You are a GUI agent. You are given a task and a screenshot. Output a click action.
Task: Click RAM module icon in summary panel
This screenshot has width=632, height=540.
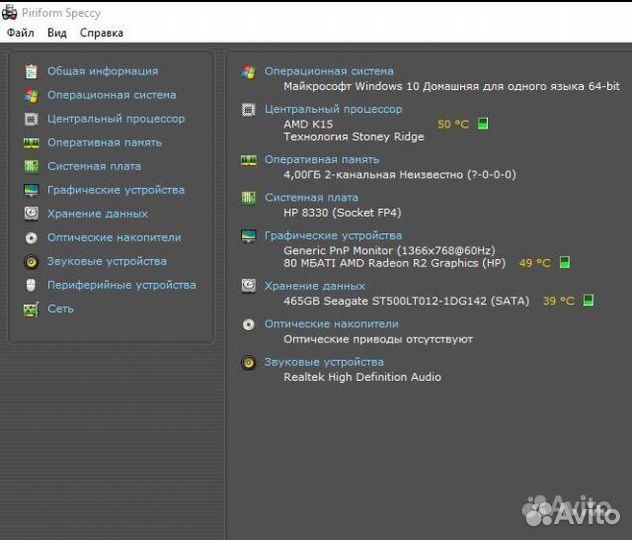point(248,160)
